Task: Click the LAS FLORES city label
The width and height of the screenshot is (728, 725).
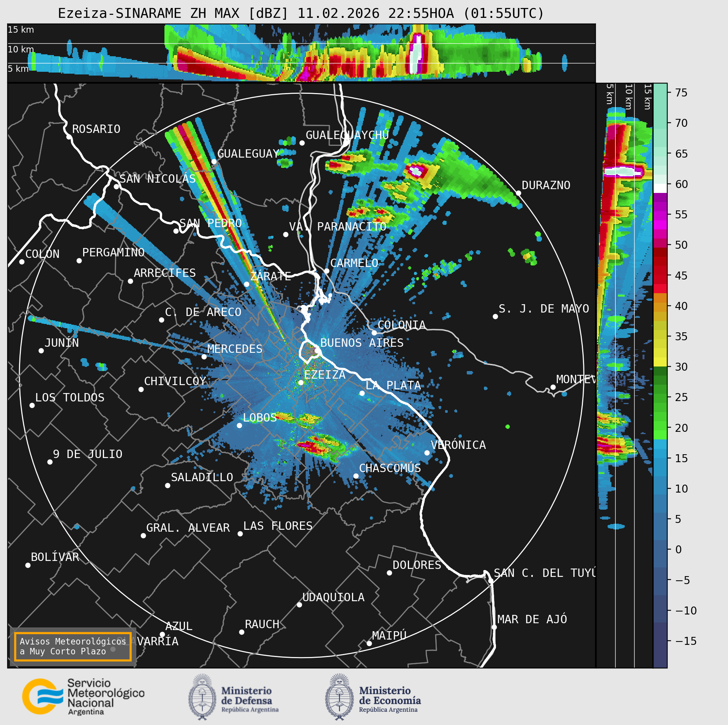Action: [278, 526]
